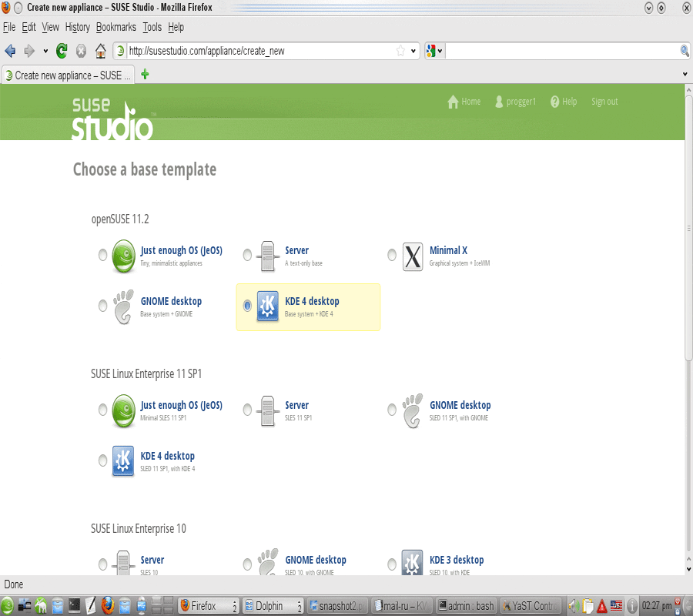Screen dimensions: 693x616
Task: Launch the terminal icon in the taskbar
Action: tap(74, 605)
